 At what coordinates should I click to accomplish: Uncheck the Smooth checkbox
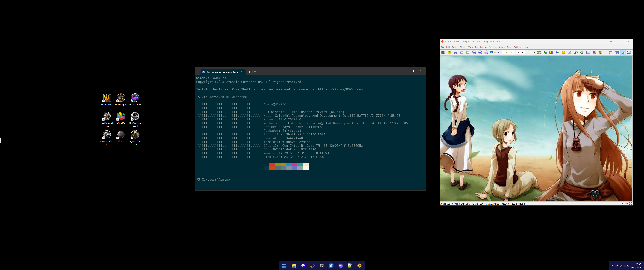coord(492,52)
